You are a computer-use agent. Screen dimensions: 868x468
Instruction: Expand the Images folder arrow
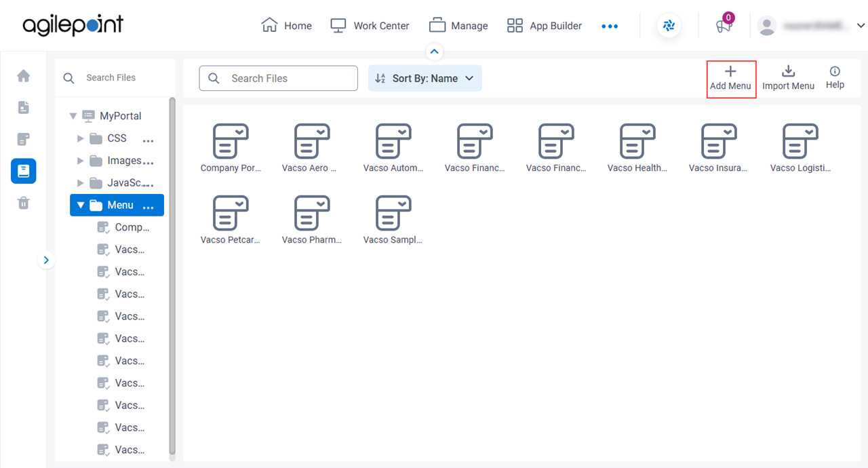tap(81, 161)
